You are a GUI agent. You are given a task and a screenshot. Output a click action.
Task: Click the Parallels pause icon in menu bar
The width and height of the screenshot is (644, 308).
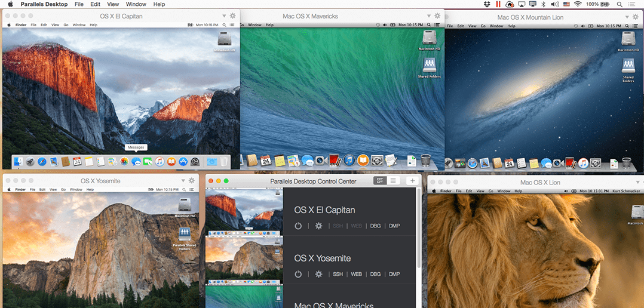pyautogui.click(x=499, y=4)
